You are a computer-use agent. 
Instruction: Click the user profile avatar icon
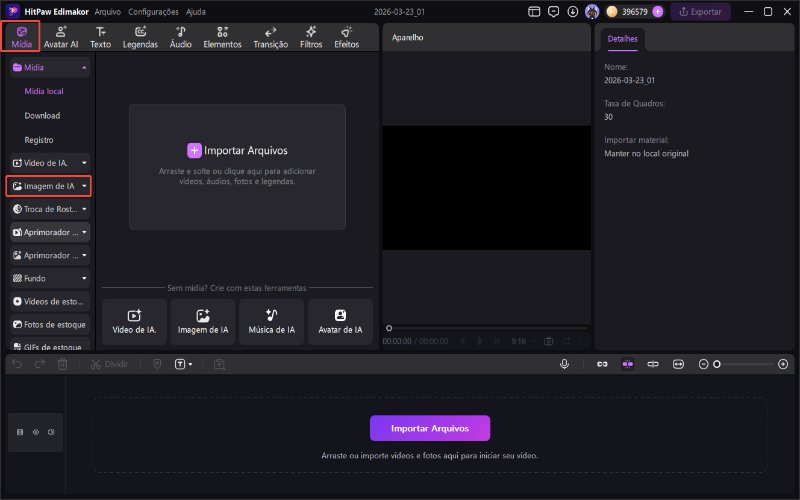(x=592, y=12)
